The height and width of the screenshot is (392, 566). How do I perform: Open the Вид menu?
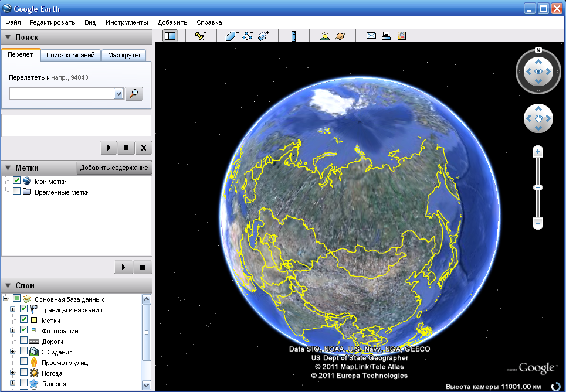90,22
